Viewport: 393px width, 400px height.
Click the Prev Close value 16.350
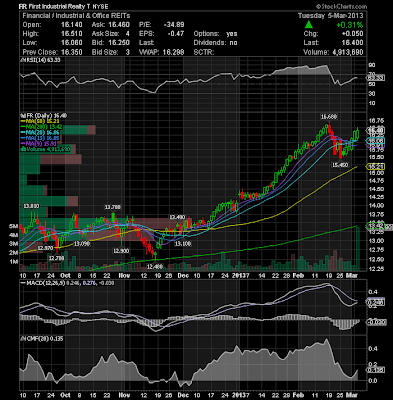(72, 52)
